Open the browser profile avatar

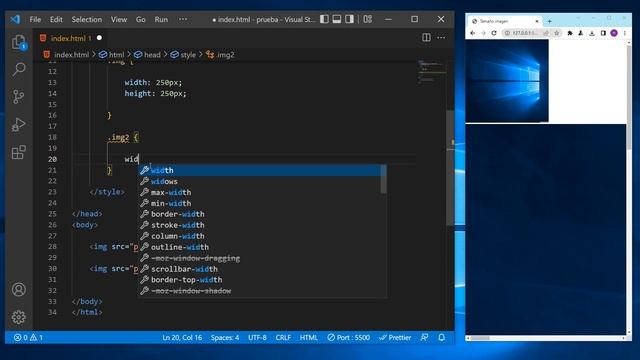[x=614, y=33]
